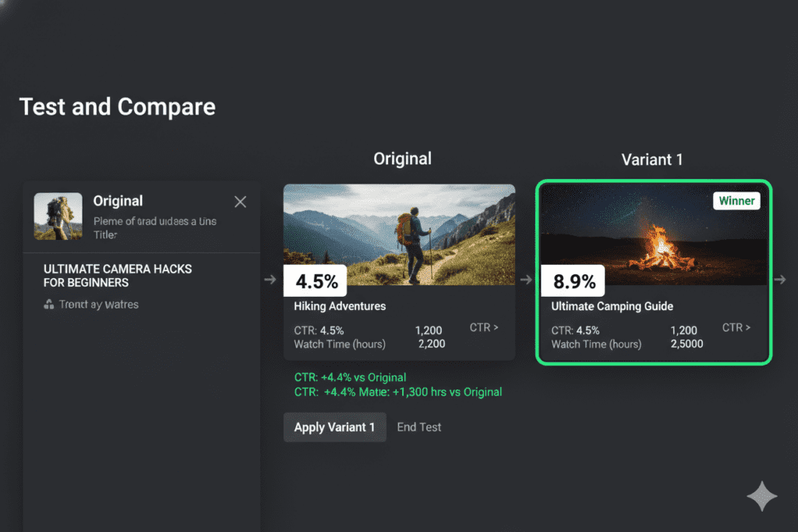798x532 pixels.
Task: Click the Original heading in the side panel
Action: click(x=118, y=201)
